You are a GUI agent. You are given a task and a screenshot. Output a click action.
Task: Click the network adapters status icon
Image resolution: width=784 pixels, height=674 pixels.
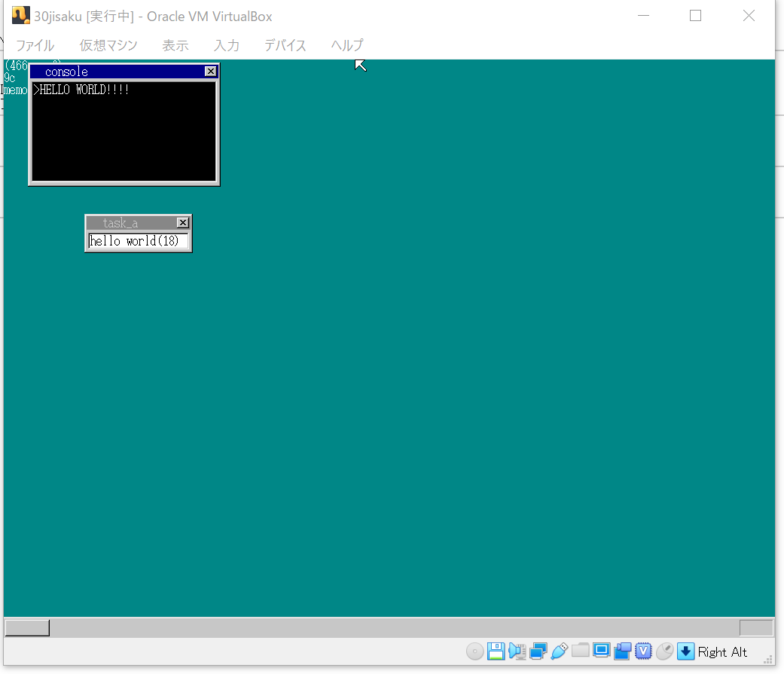538,651
